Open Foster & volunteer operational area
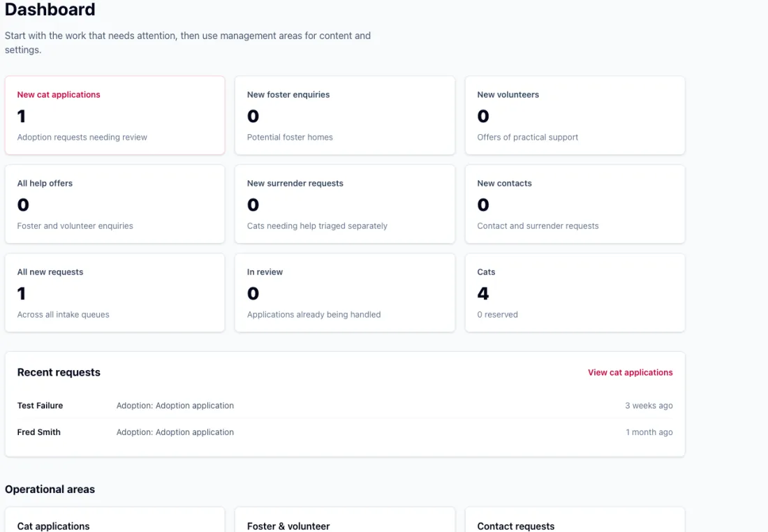The height and width of the screenshot is (532, 768). coord(345,519)
